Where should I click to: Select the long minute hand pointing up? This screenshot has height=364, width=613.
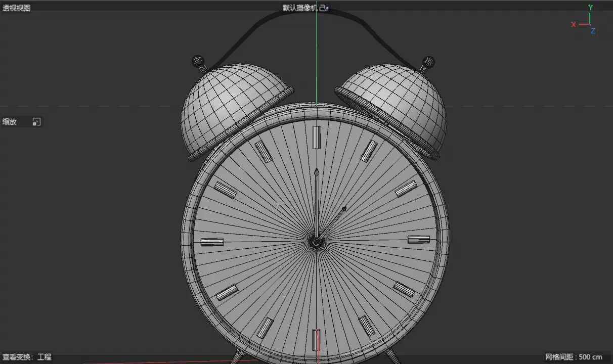coord(317,202)
